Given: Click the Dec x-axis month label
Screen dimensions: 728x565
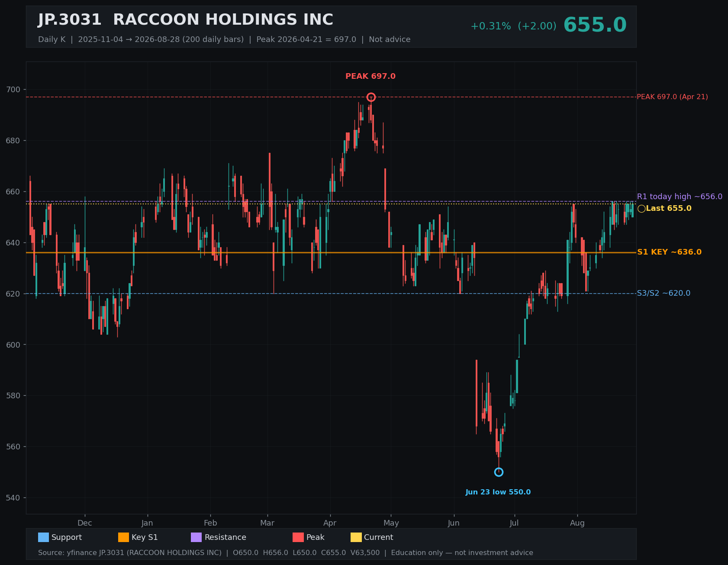Looking at the screenshot, I should 85,523.
